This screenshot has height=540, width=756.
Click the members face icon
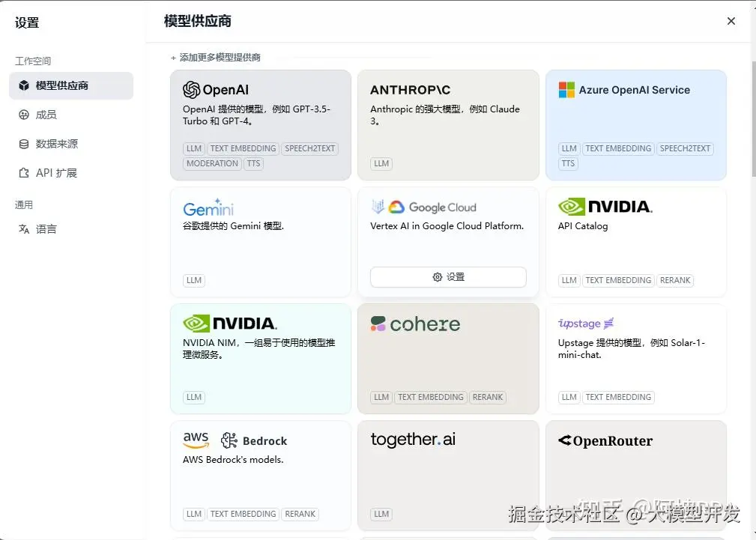[24, 115]
